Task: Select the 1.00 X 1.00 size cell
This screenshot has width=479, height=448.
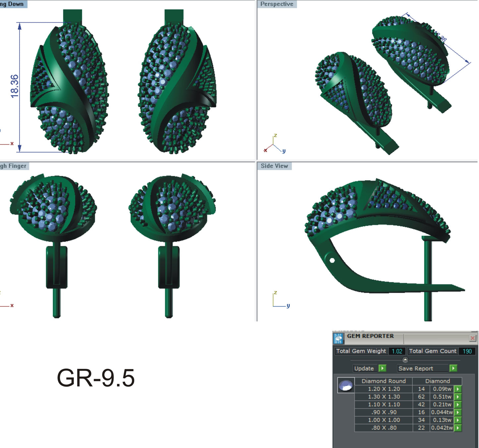Action: [x=384, y=420]
